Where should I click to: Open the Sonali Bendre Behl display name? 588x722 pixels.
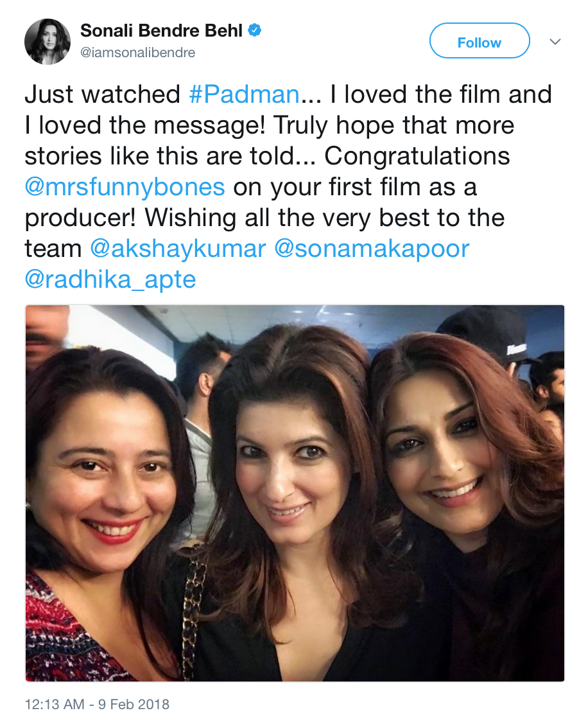[161, 30]
